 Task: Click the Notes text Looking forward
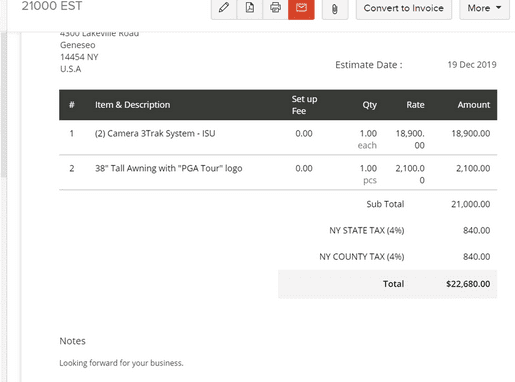121,363
